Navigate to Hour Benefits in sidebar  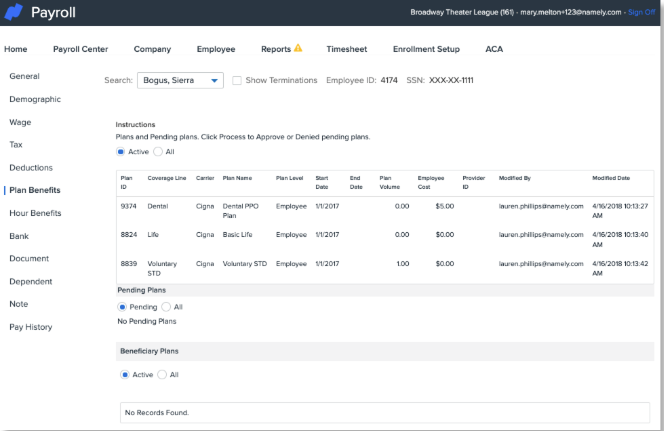click(35, 213)
